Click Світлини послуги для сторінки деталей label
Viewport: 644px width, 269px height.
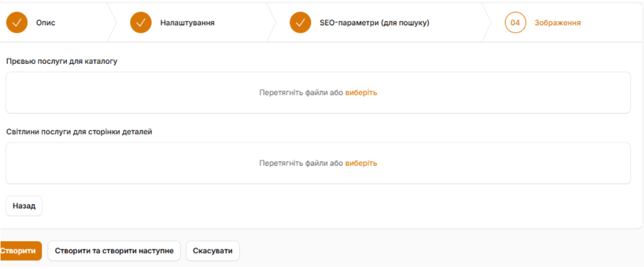pyautogui.click(x=79, y=132)
